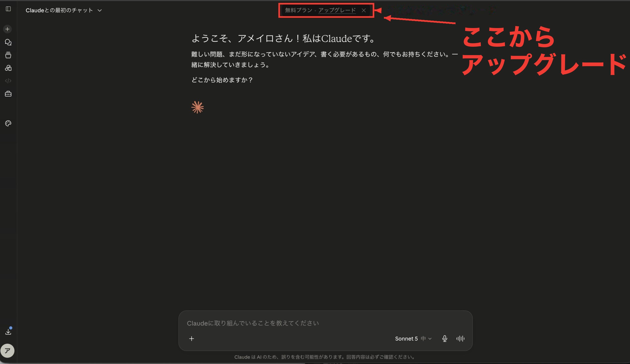
Task: Open the palette customization icon
Action: pos(8,123)
